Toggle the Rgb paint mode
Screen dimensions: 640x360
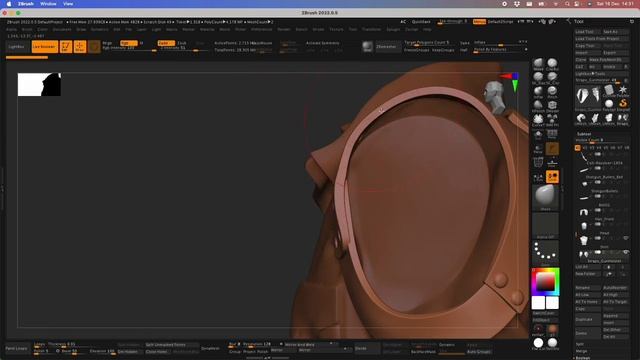click(129, 43)
